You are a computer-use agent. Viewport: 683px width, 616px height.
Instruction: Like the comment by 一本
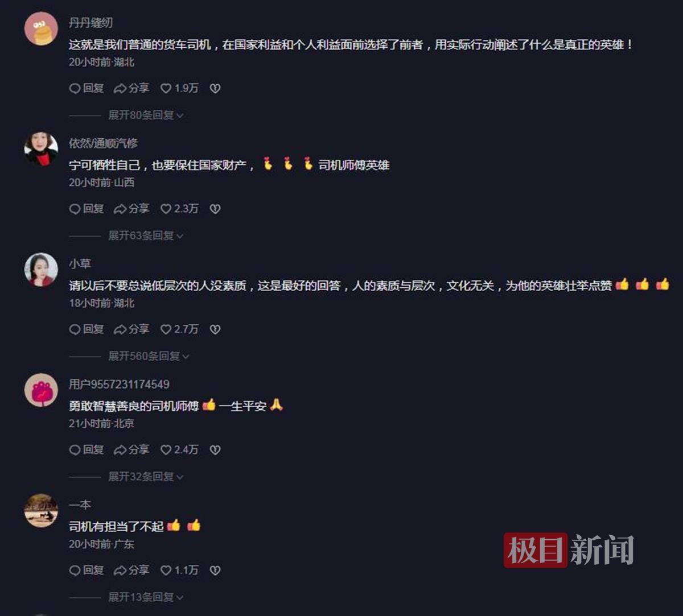tap(179, 570)
